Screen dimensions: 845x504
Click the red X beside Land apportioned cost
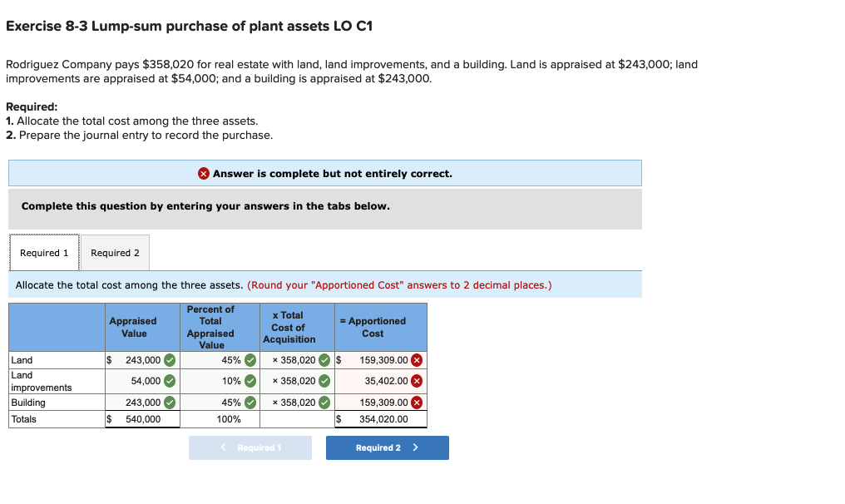(x=416, y=359)
